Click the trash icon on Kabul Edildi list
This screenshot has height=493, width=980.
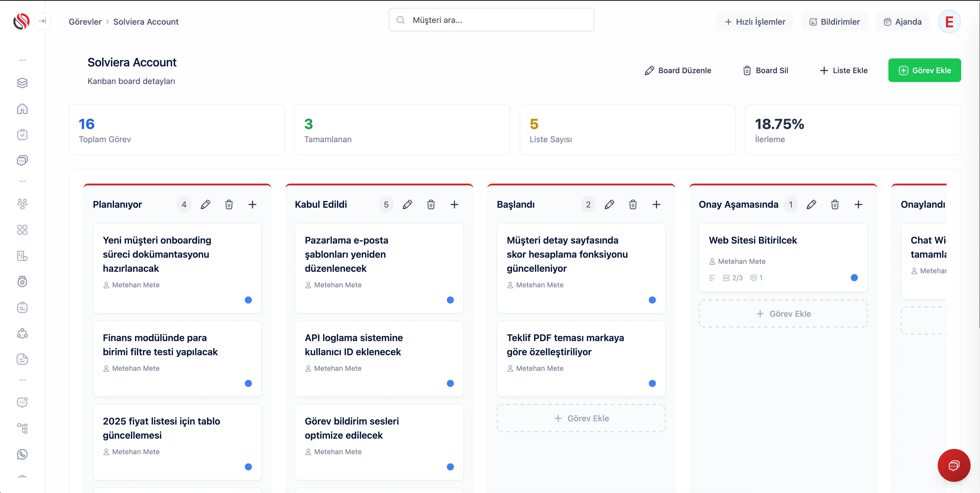click(x=431, y=204)
